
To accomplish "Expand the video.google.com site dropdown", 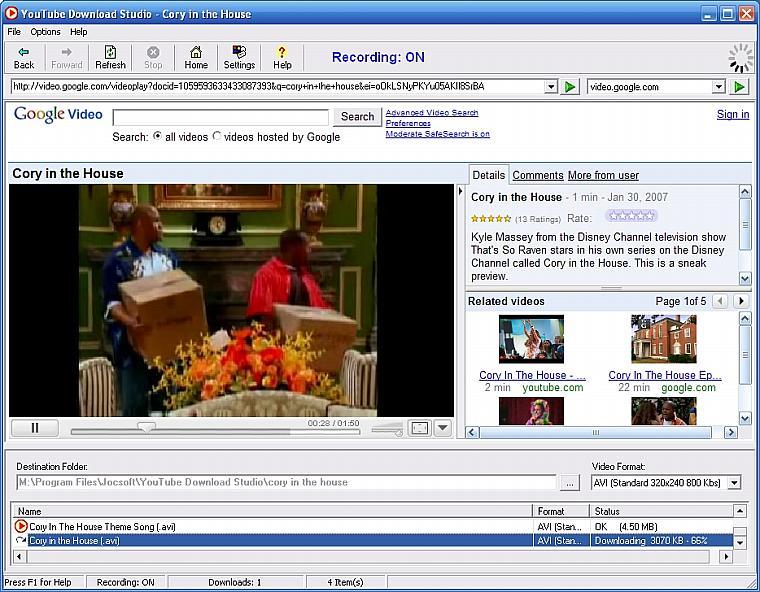I will pyautogui.click(x=718, y=87).
